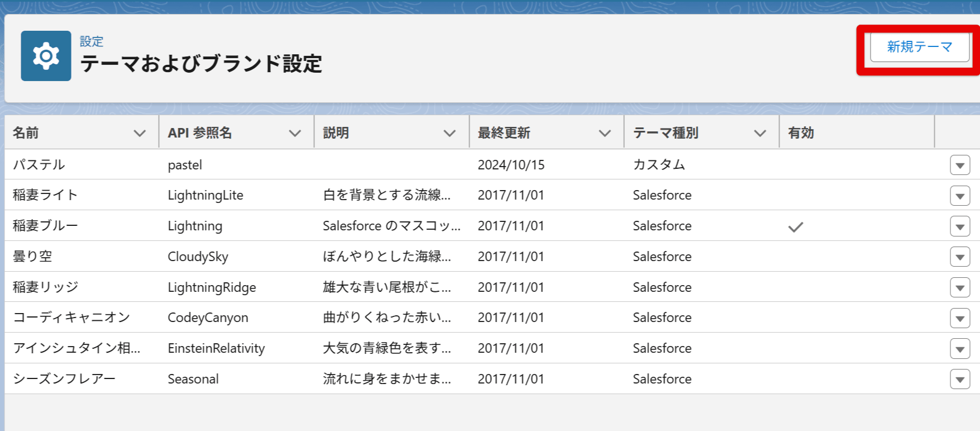The width and height of the screenshot is (980, 431).
Task: Show action menu for 稲妻リッジ row
Action: click(960, 288)
